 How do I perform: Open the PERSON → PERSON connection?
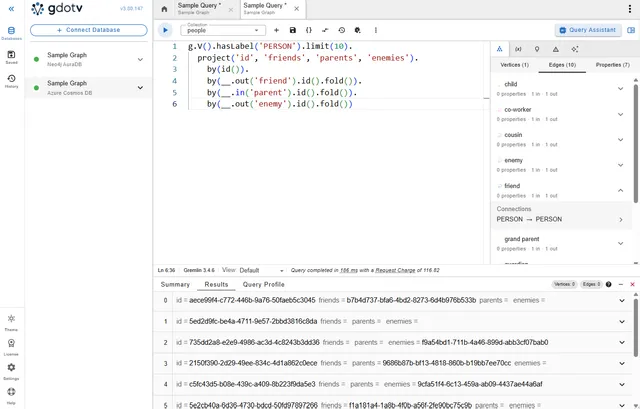coord(561,219)
